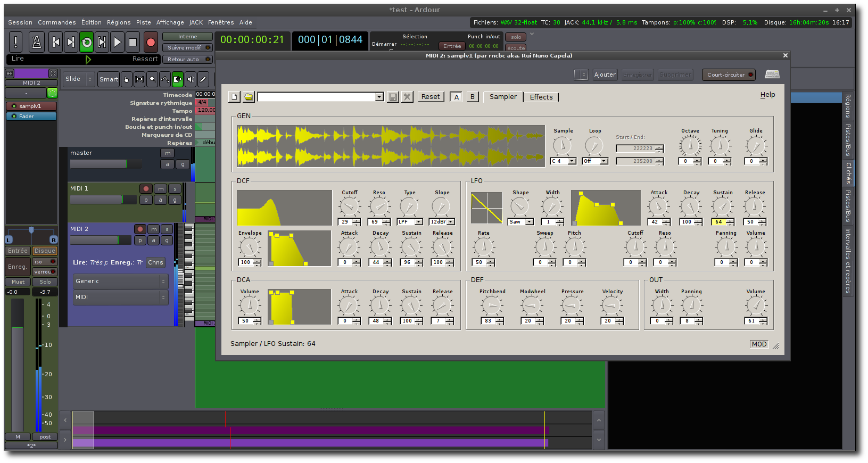Select the zoom magnifier tool
This screenshot has height=463, width=868.
pos(152,79)
